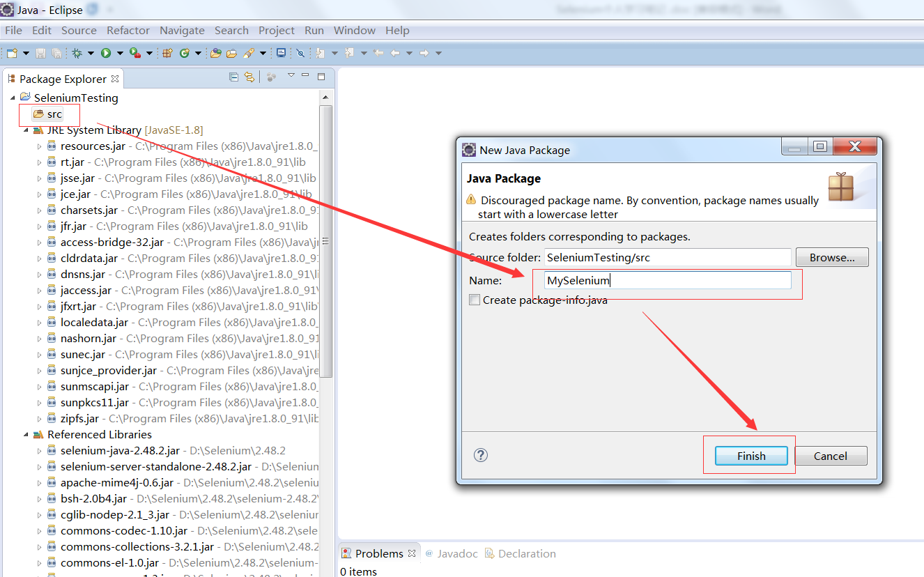Viewport: 924px width, 577px height.
Task: Click the Forward navigation arrow icon
Action: 424,53
